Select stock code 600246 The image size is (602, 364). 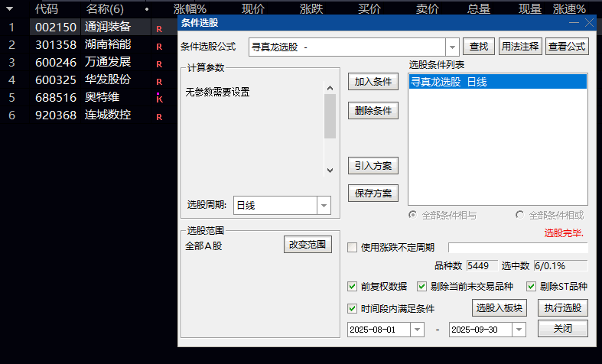tap(56, 62)
